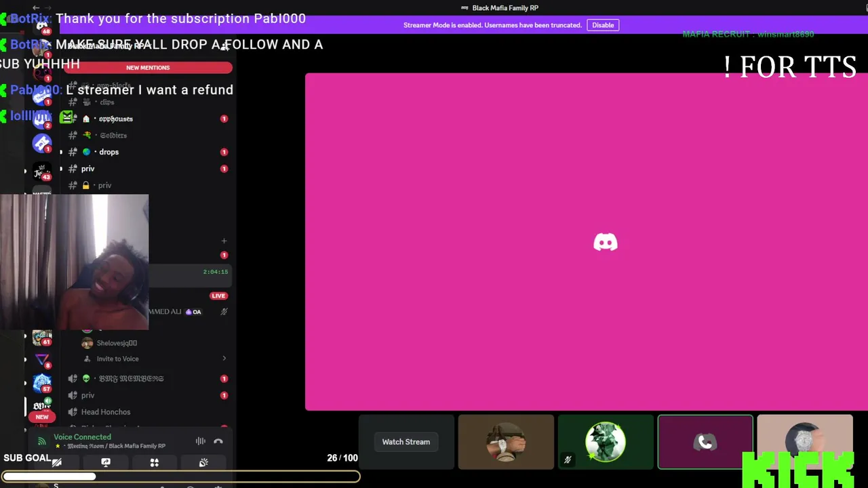Open the NEW MENTIONS banner

click(148, 68)
